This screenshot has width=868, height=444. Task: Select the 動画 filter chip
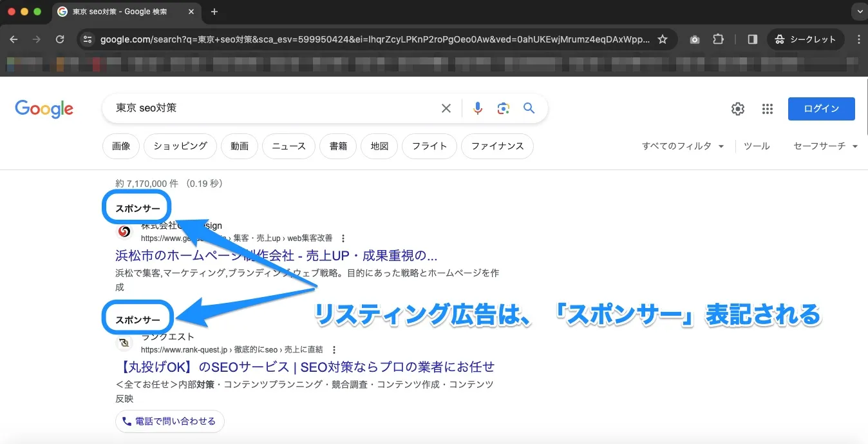[240, 146]
